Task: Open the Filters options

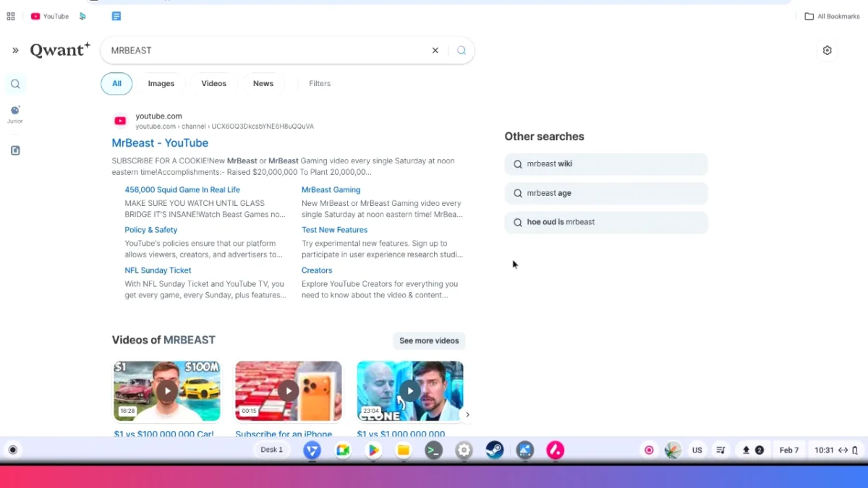Action: pos(319,83)
